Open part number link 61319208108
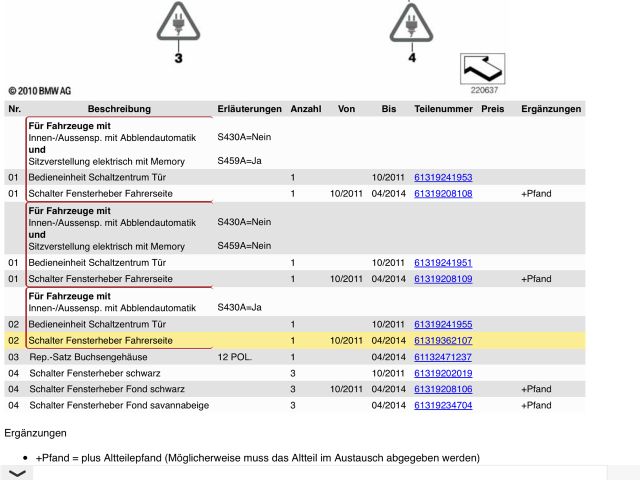The image size is (640, 480). point(442,193)
